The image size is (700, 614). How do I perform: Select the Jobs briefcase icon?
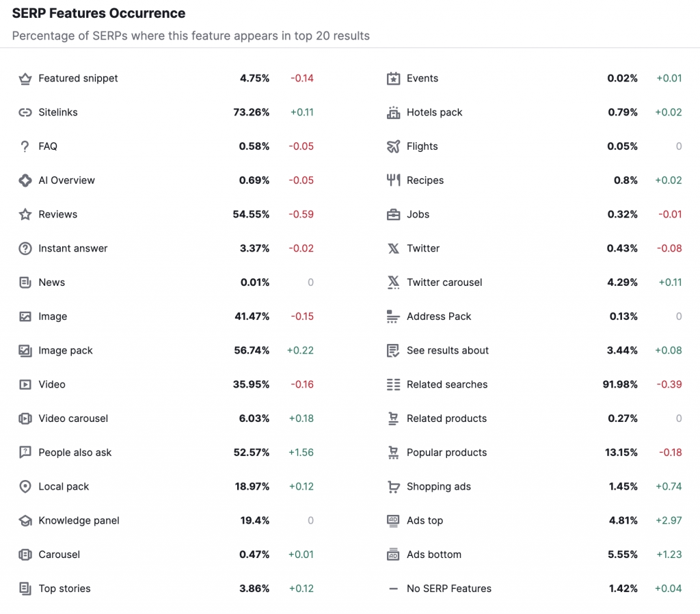coord(393,214)
